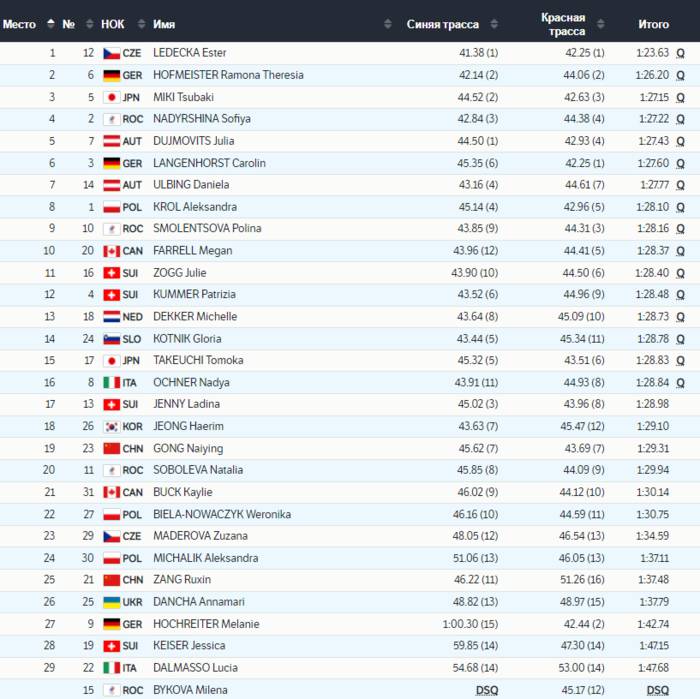This screenshot has width=700, height=699.
Task: Click the Q marker in OCHNER Nadya's row
Action: coord(681,383)
